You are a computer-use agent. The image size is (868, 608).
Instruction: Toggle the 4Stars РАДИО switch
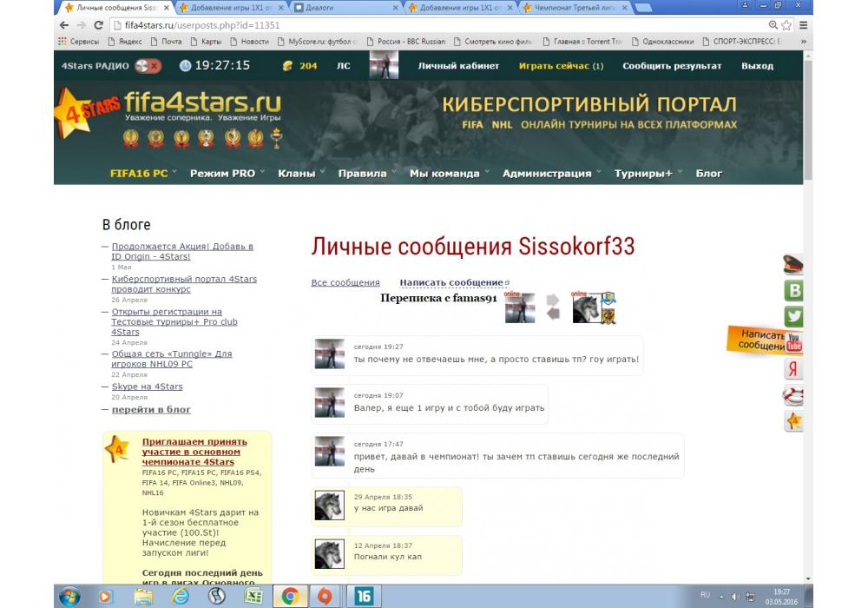click(x=148, y=66)
